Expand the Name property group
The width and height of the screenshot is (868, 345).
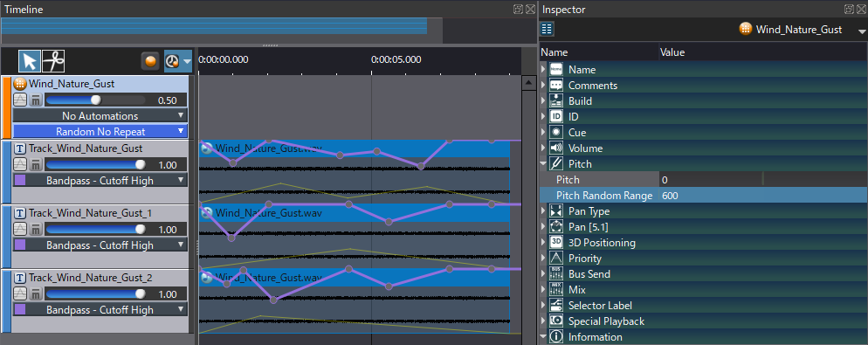coord(543,70)
